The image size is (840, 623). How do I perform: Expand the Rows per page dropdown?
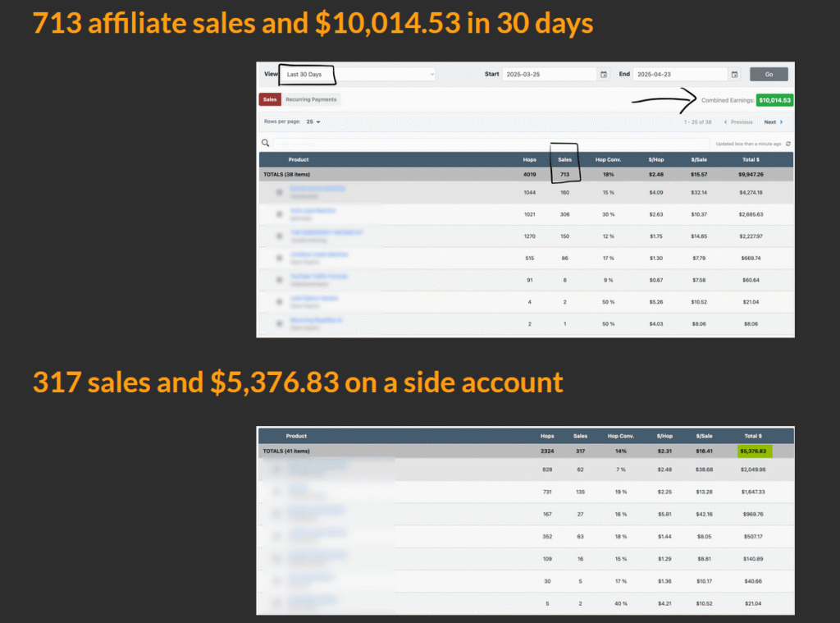[313, 121]
